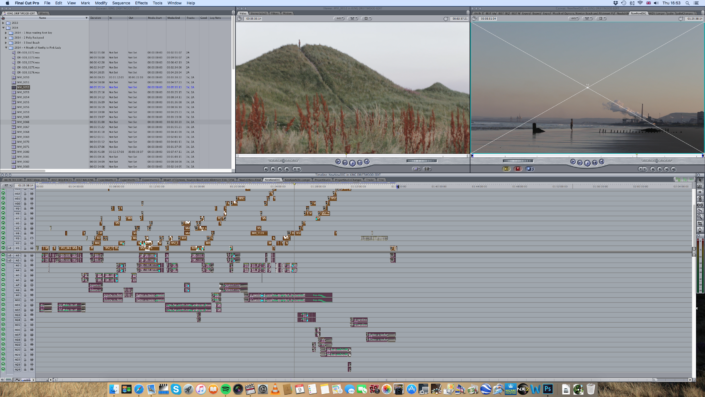This screenshot has width=705, height=397.
Task: Toggle audibility of the A2 audio track
Action: tap(3, 260)
